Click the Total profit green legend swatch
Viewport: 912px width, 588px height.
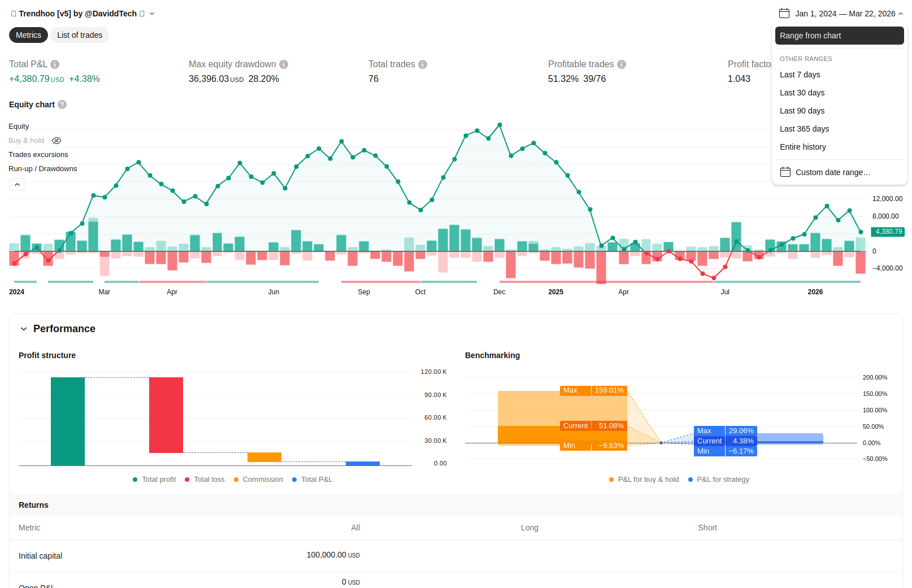(x=135, y=480)
